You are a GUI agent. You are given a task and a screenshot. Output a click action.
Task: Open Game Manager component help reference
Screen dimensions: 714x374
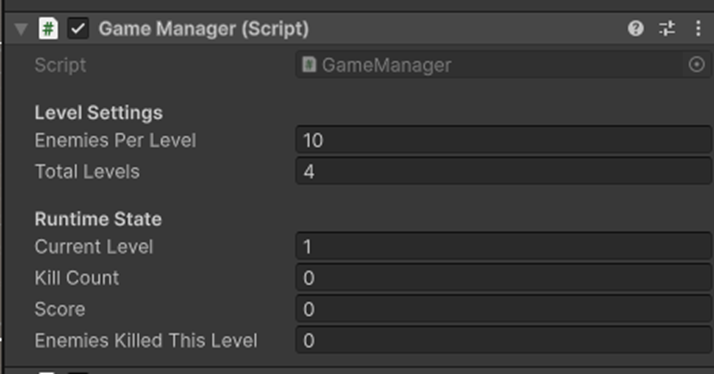(636, 29)
